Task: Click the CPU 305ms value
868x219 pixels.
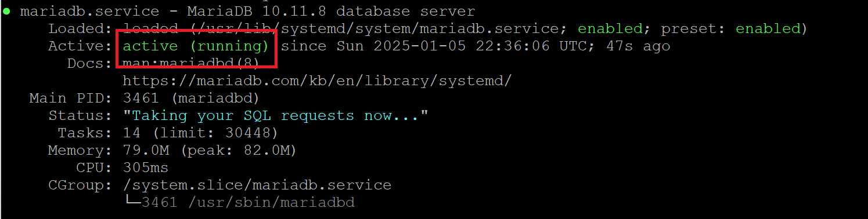Action: (146, 168)
